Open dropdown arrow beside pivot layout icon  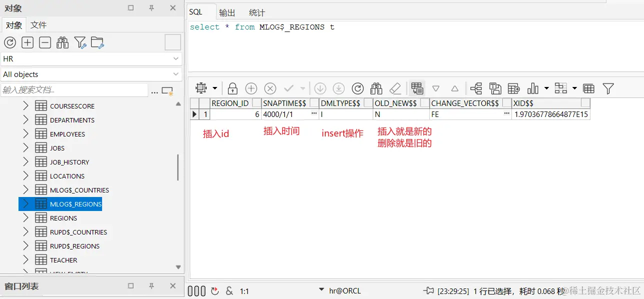574,88
